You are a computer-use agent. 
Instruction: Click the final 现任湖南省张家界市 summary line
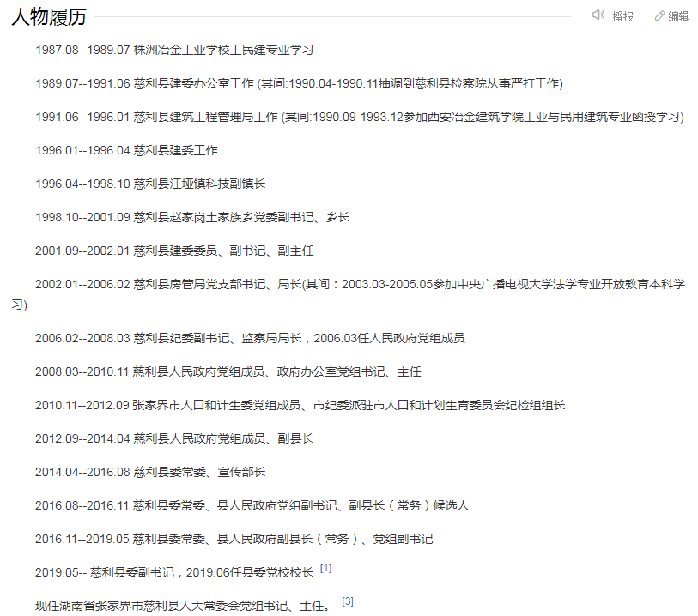pos(172,599)
